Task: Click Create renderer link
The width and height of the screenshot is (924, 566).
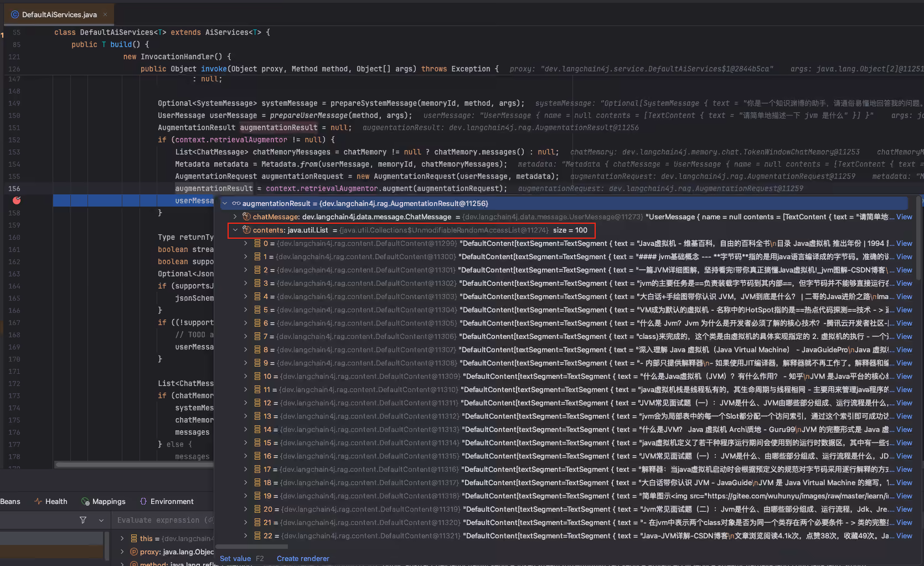Action: pyautogui.click(x=303, y=558)
